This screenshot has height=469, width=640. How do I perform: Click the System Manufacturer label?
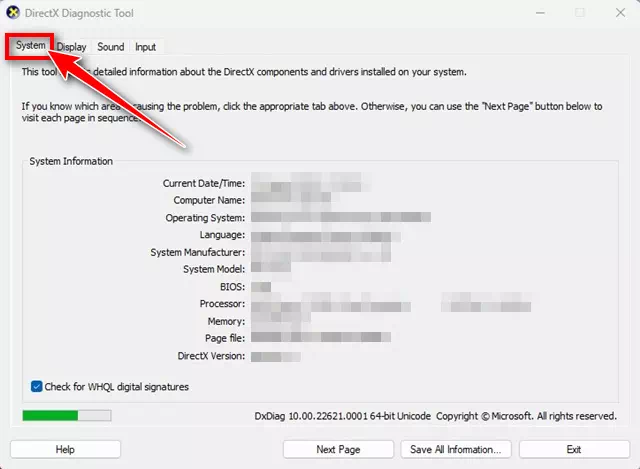(x=198, y=252)
